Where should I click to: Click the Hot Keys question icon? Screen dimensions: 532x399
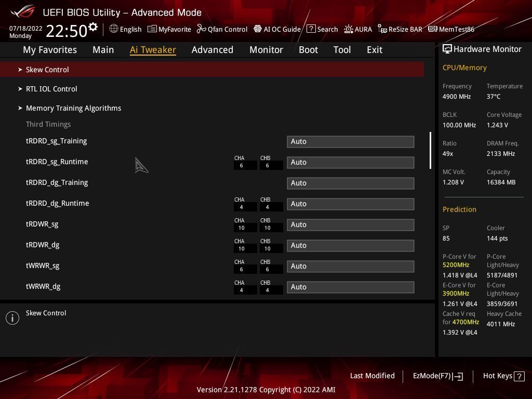click(x=519, y=376)
